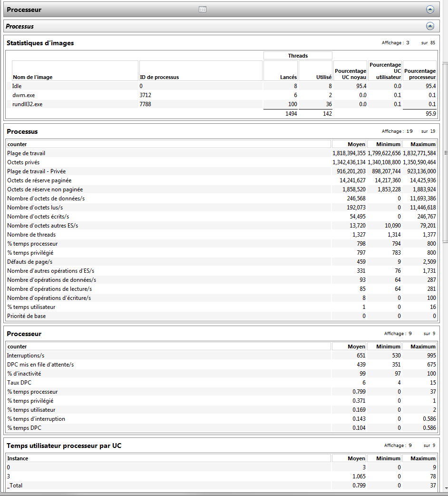Click the average value 1,818,394,355
Screen dimensions: 448x496
click(349, 153)
